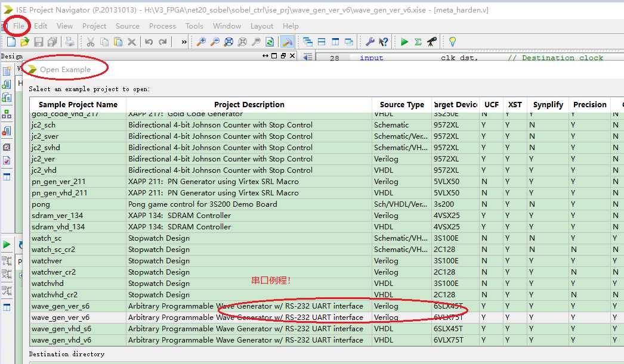Click the Remove Source red minus sidebar icon
This screenshot has height=364, width=624.
[x=7, y=130]
